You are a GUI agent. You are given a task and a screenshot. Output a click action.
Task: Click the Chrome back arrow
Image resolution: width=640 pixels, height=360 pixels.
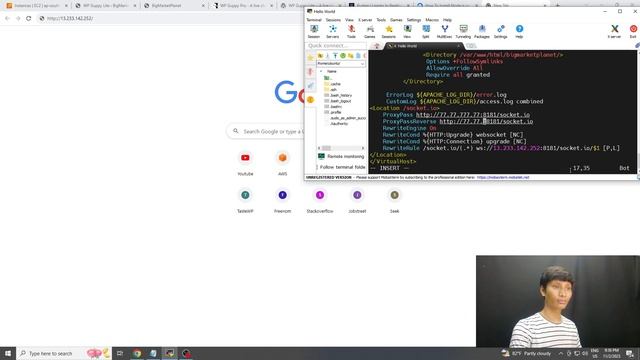(x=7, y=18)
